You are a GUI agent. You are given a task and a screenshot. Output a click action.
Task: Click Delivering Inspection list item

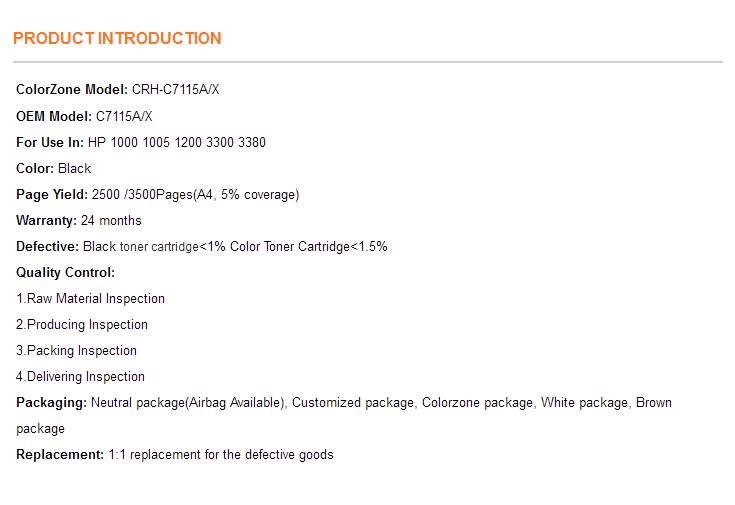(x=81, y=376)
